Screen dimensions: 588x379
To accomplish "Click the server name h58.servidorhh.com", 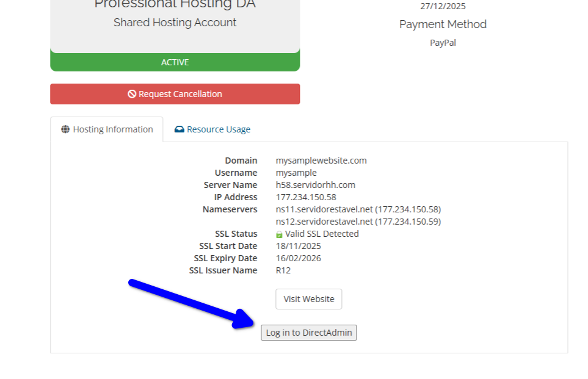I will point(316,184).
